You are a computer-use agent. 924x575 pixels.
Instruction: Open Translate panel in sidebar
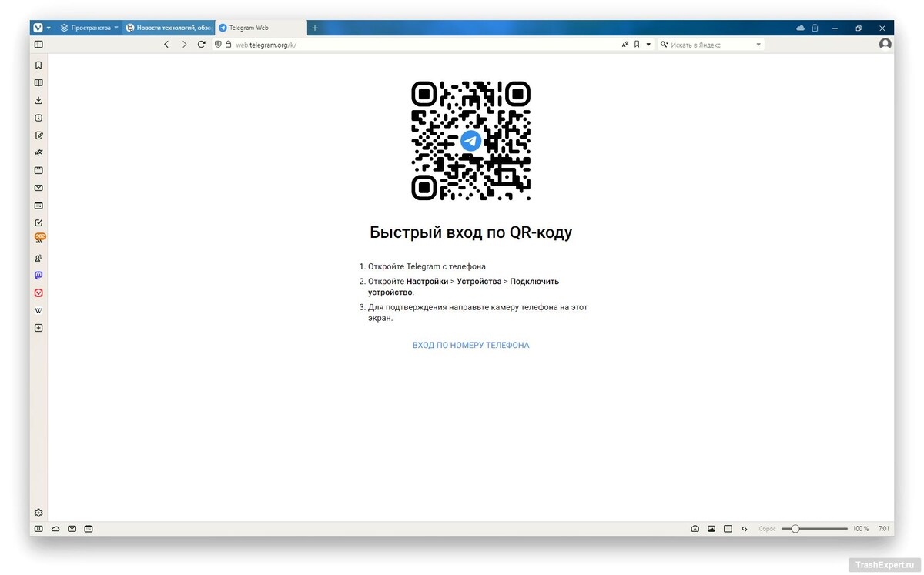click(38, 152)
